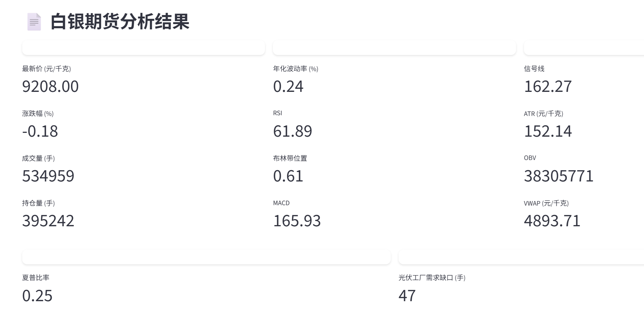Click the document icon beside the page title

click(x=34, y=22)
